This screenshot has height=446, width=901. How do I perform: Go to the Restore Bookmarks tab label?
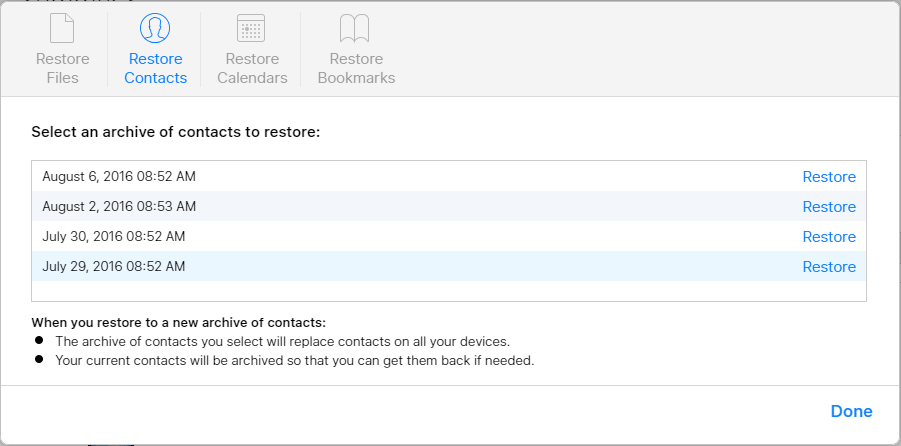click(x=356, y=68)
